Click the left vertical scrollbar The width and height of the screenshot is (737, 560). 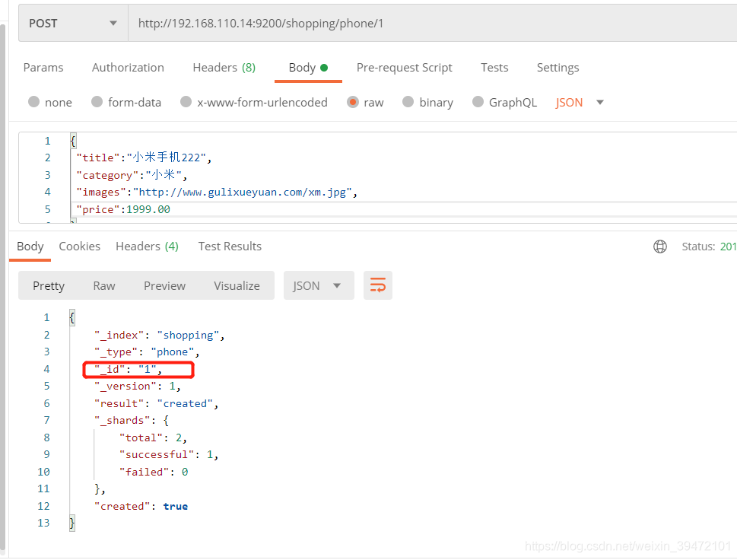click(2, 287)
